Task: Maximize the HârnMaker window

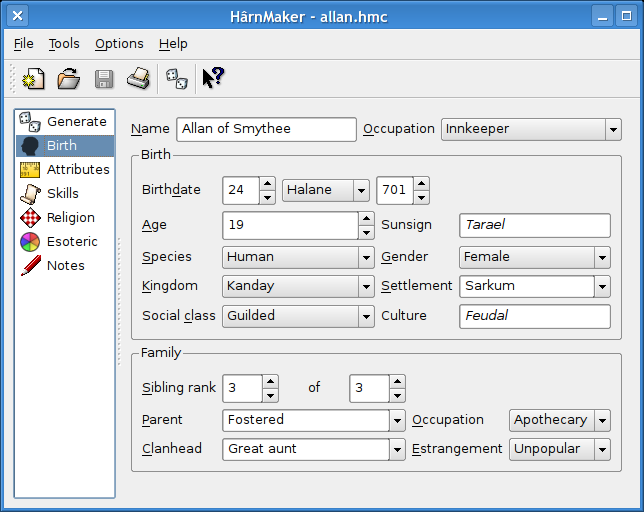Action: (626, 16)
